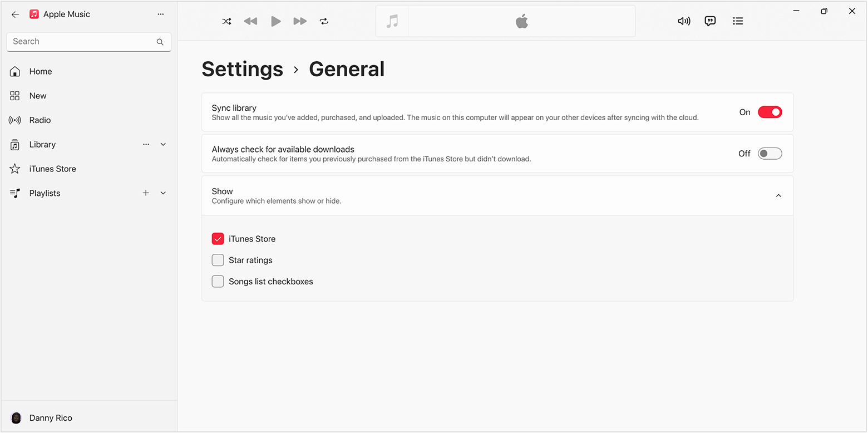Click the General breadcrumb heading
Image resolution: width=868 pixels, height=433 pixels.
pyautogui.click(x=347, y=69)
